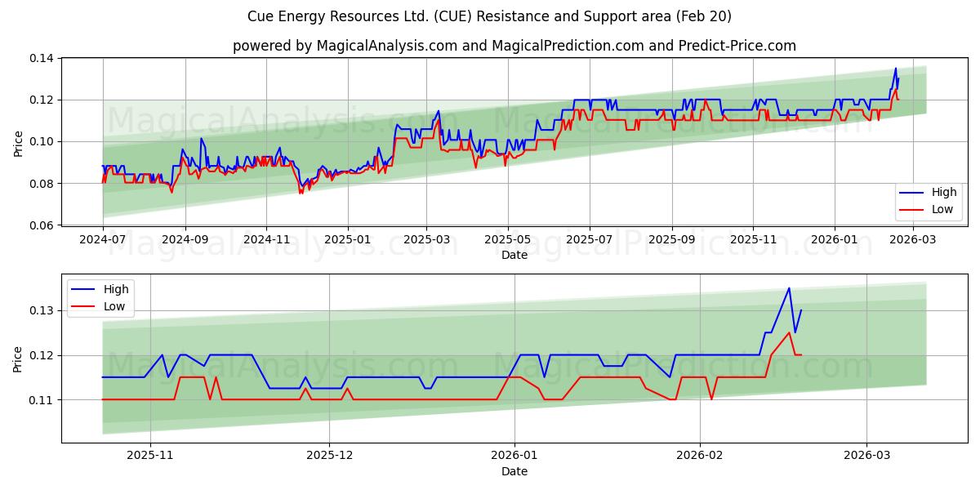Click the 2026-01 tick label on top chart
Viewport: 980px width, 490px height.
[x=835, y=240]
